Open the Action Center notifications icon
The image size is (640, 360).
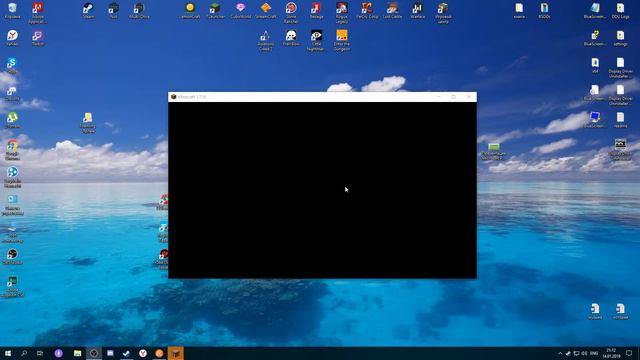[629, 353]
